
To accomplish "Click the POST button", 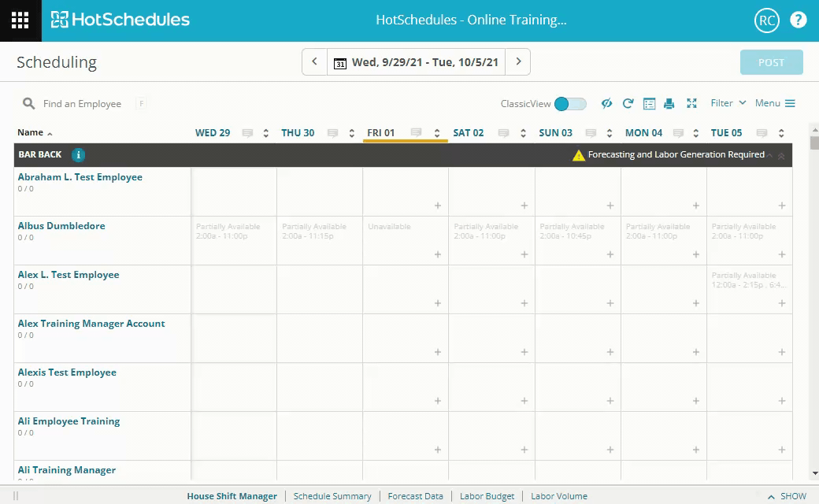I will click(x=771, y=62).
